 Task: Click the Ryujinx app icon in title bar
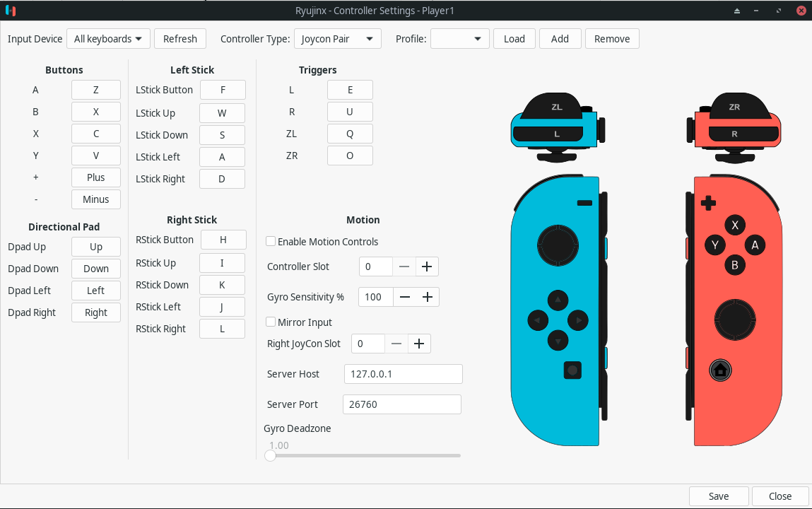coord(11,11)
